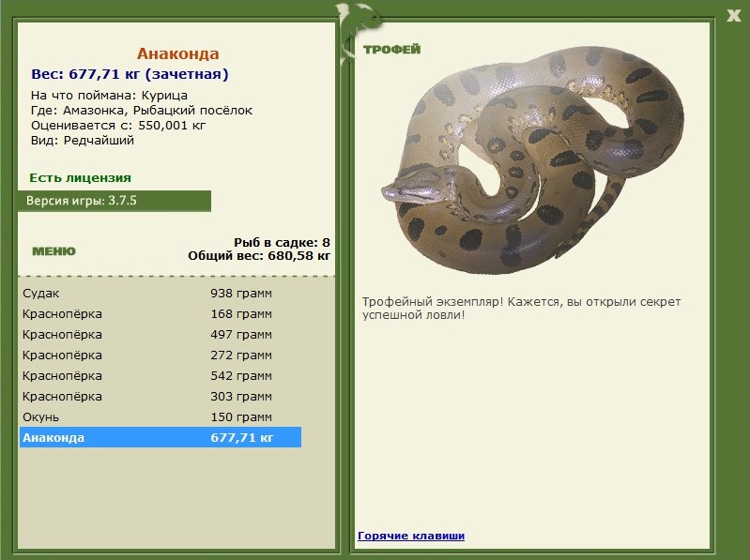Click the Трофейный экземпляр description text
The image size is (750, 560).
pyautogui.click(x=521, y=309)
